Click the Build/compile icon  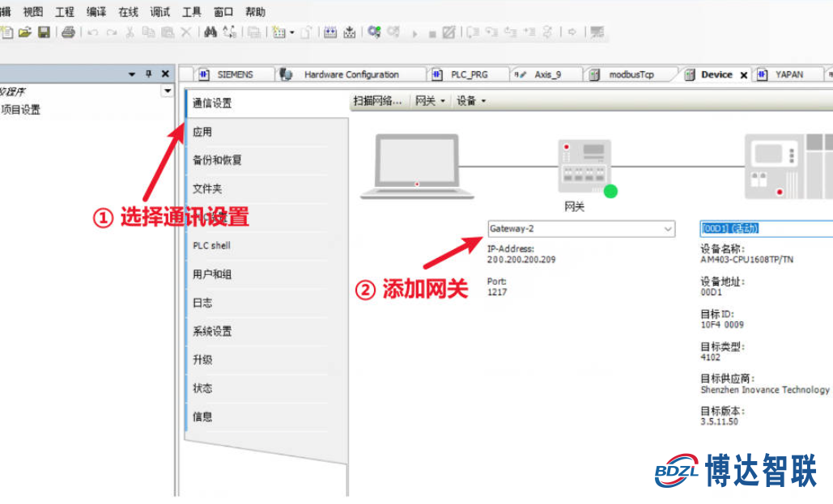tap(330, 32)
